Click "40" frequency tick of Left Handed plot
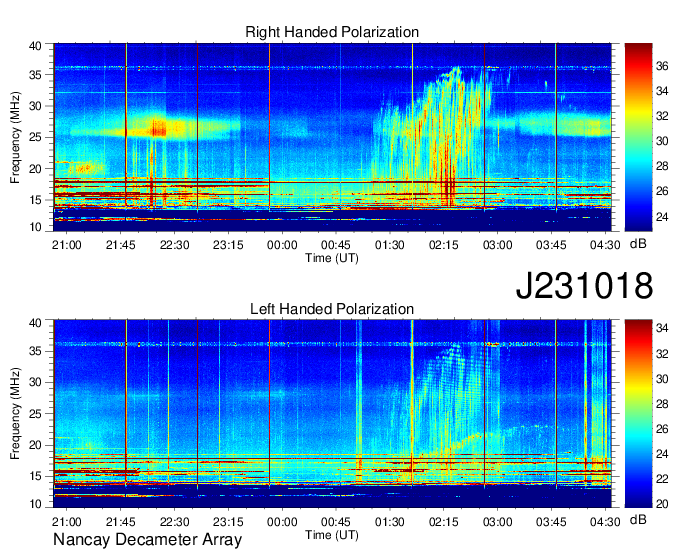680x552 pixels. tap(36, 323)
